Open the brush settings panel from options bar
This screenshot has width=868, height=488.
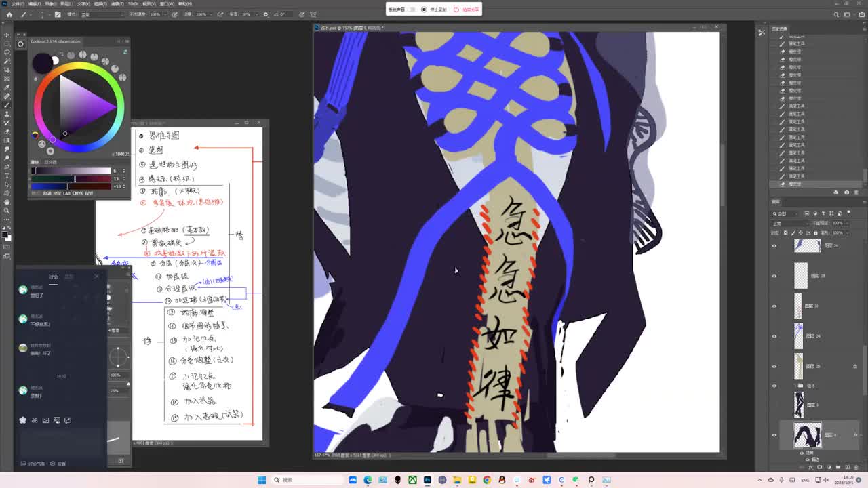coord(58,14)
